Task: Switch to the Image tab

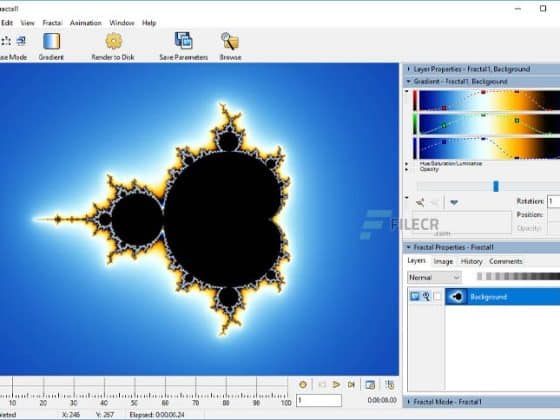Action: pyautogui.click(x=443, y=261)
